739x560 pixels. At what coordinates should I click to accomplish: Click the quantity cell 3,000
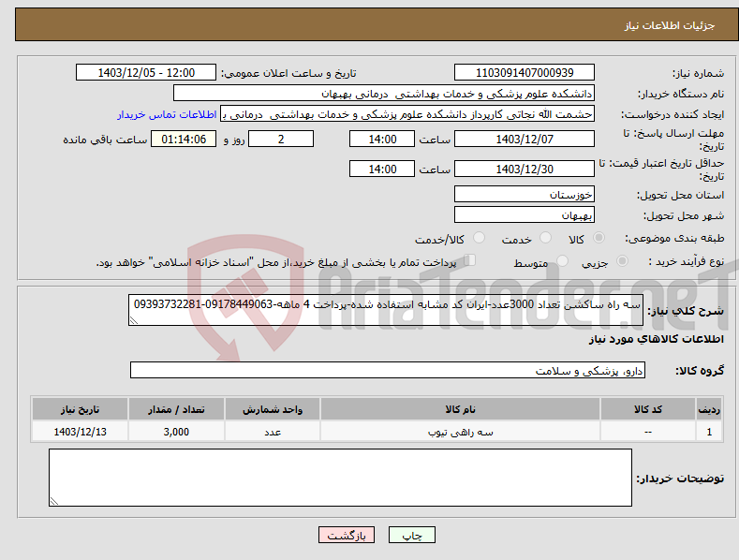click(176, 432)
